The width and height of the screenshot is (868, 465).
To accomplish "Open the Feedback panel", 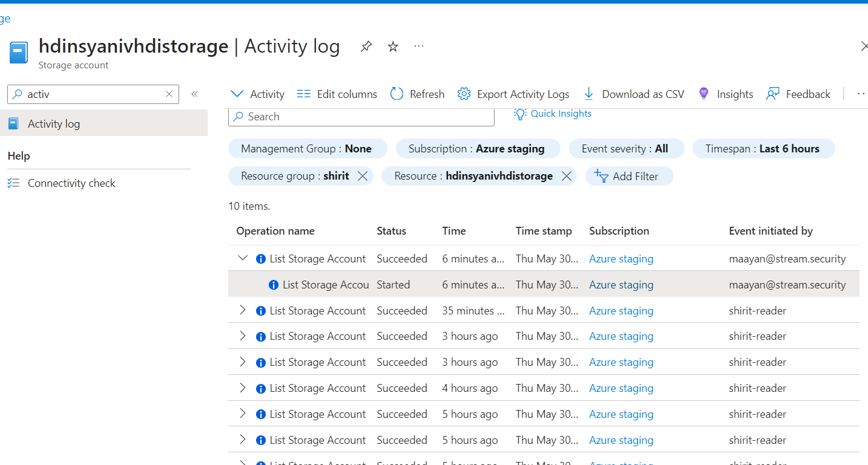I will 798,94.
